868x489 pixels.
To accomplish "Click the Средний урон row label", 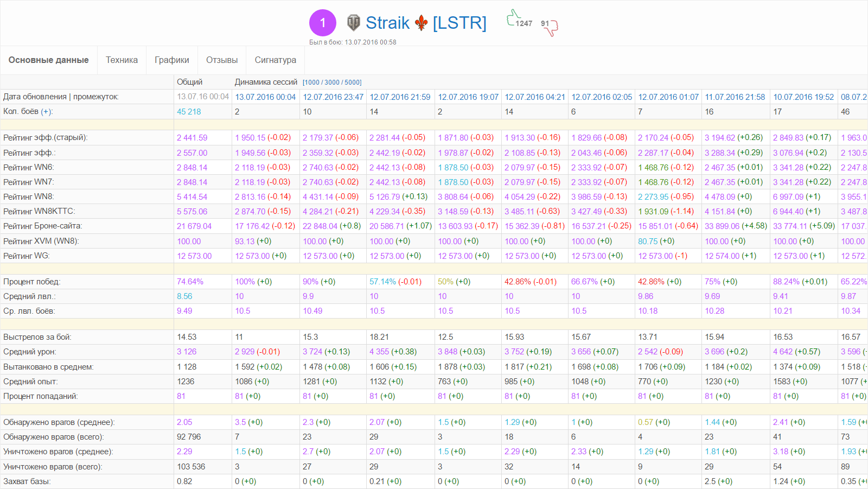I will point(30,352).
